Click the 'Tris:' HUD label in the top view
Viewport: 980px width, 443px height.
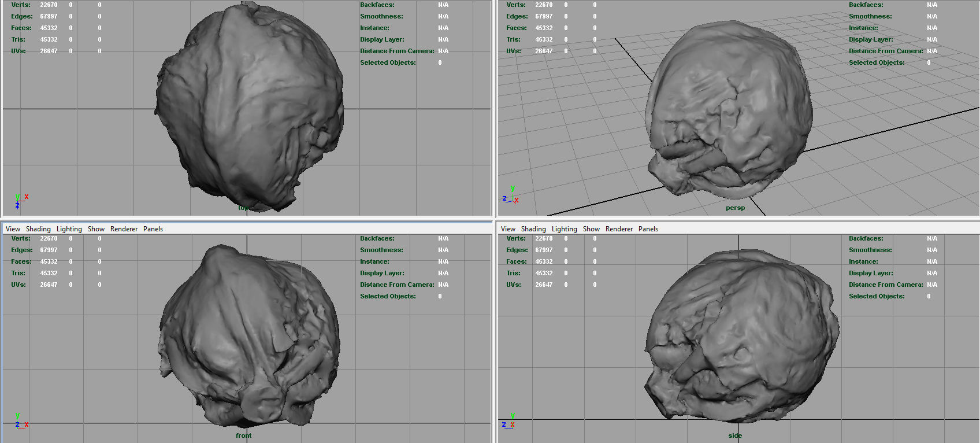(x=18, y=39)
